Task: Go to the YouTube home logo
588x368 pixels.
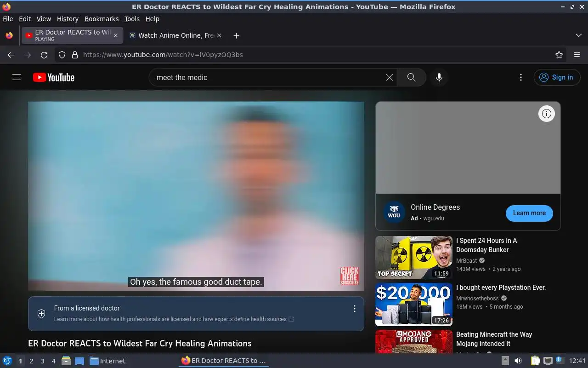Action: pyautogui.click(x=54, y=77)
